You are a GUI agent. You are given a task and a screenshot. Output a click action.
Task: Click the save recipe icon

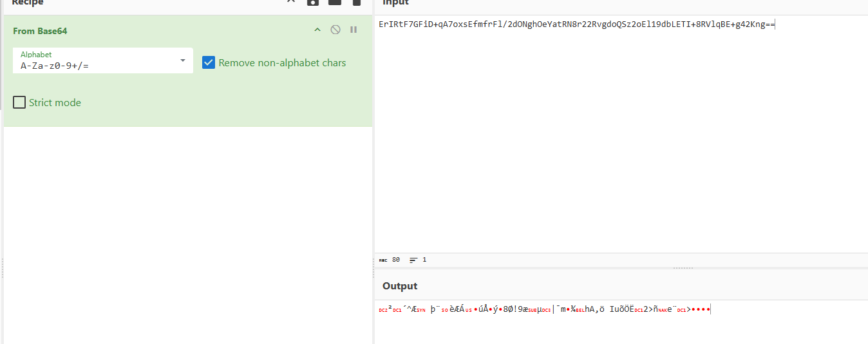(313, 2)
